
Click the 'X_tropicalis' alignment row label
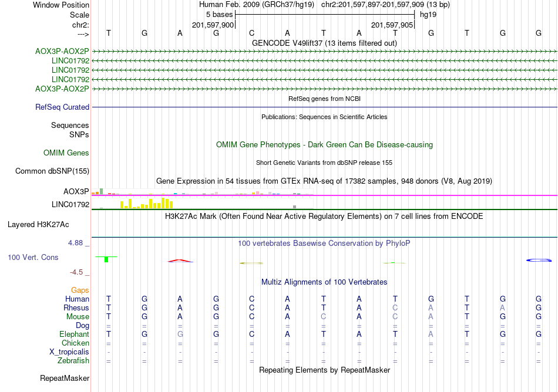pos(69,352)
